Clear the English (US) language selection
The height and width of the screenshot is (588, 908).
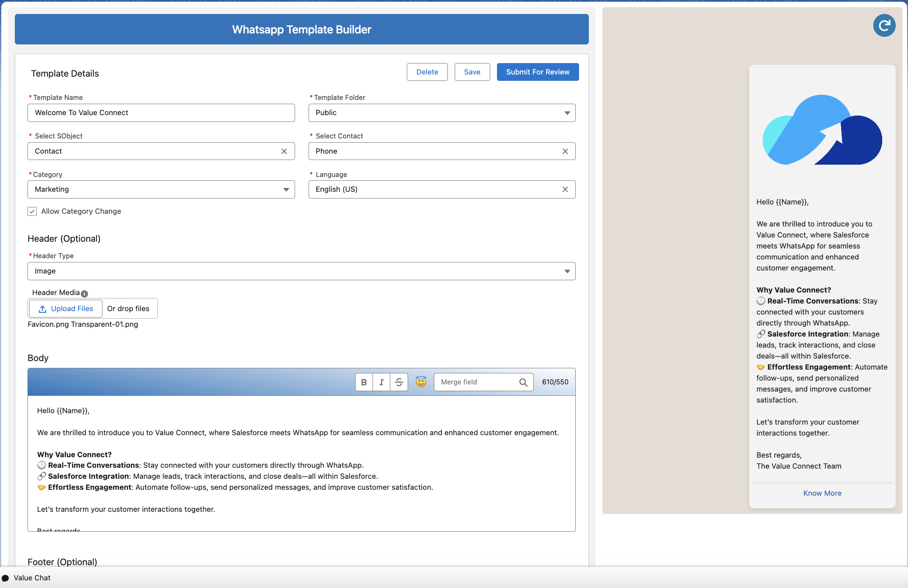565,189
